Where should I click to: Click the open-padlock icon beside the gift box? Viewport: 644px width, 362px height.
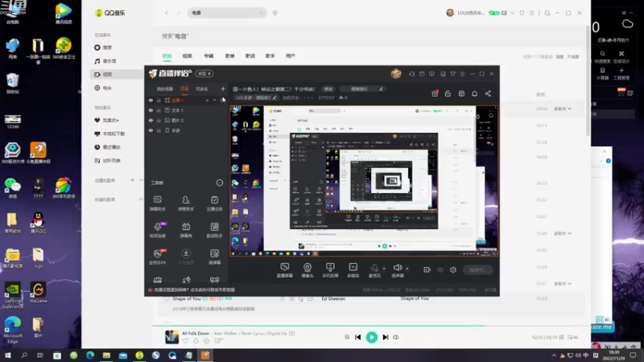coord(448,93)
